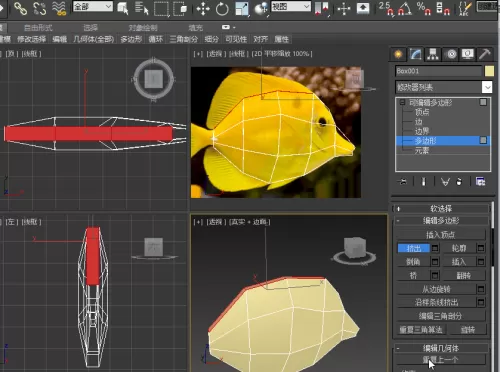Open Configure Modifier Sets icon

[480, 182]
